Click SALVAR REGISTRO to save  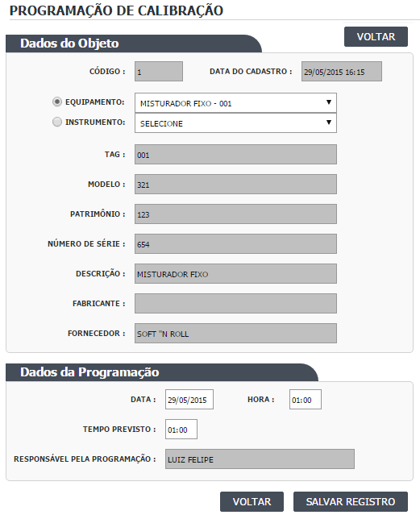tap(351, 502)
